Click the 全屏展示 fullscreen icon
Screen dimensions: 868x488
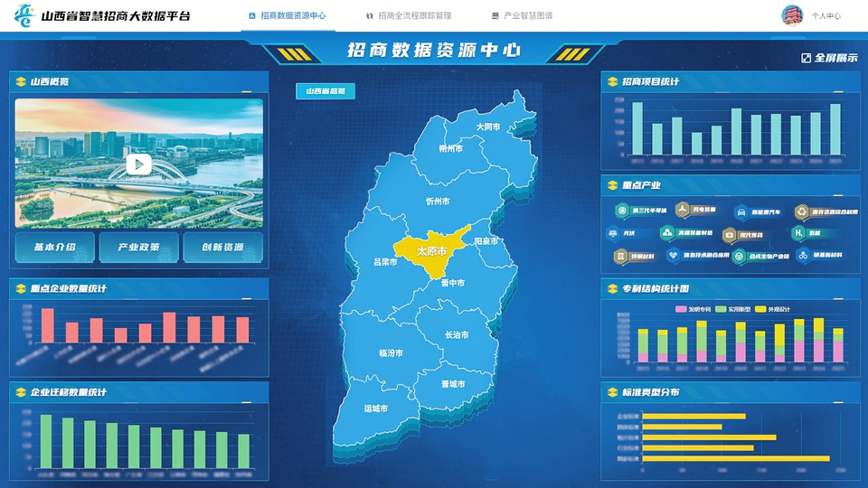[x=806, y=58]
